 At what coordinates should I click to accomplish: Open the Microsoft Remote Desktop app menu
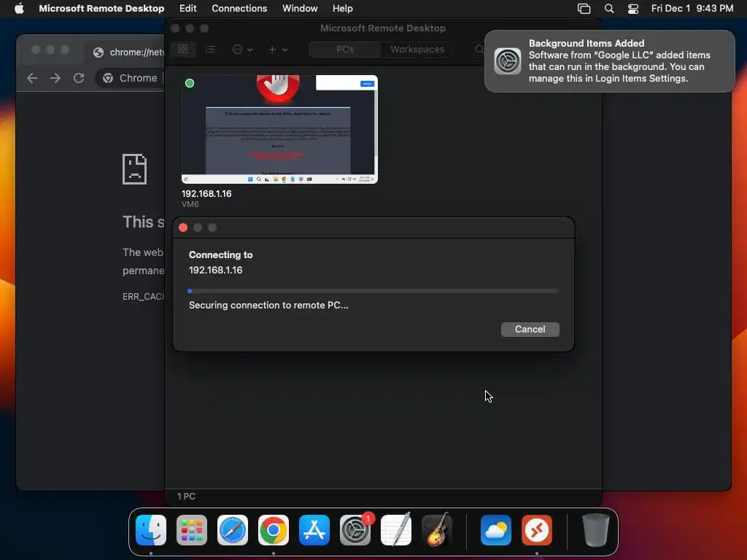tap(101, 8)
